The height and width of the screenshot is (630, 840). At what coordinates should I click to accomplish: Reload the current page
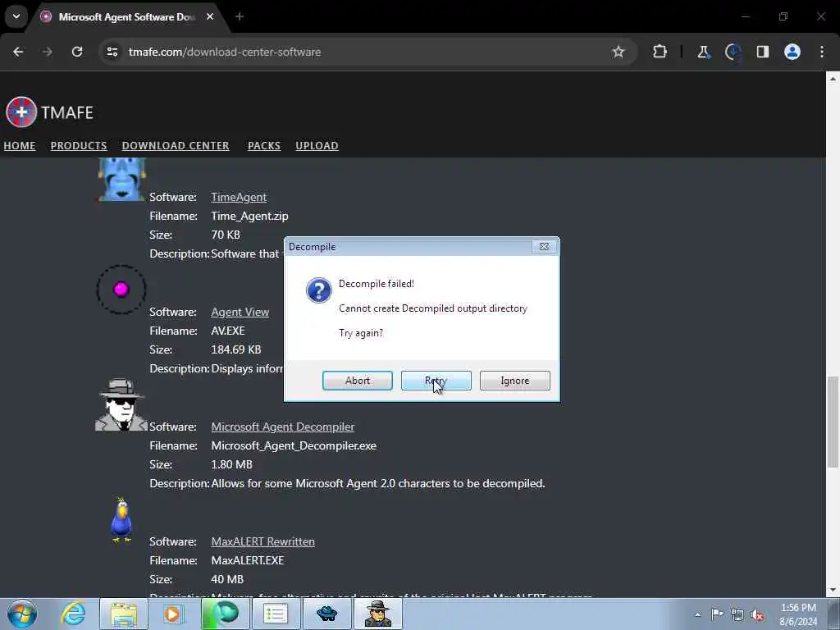click(77, 52)
